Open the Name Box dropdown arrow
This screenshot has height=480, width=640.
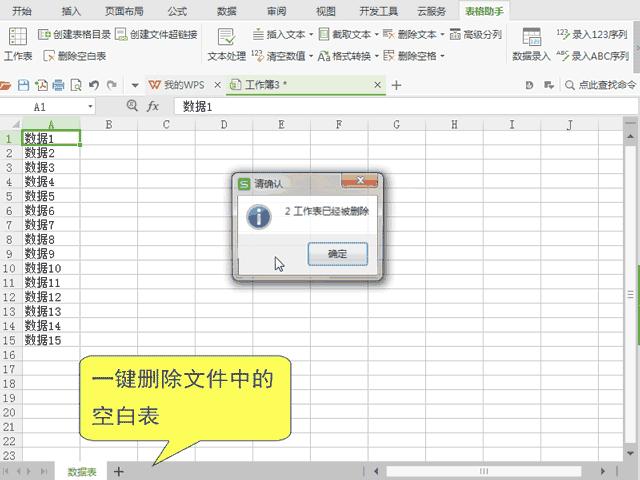coord(90,107)
